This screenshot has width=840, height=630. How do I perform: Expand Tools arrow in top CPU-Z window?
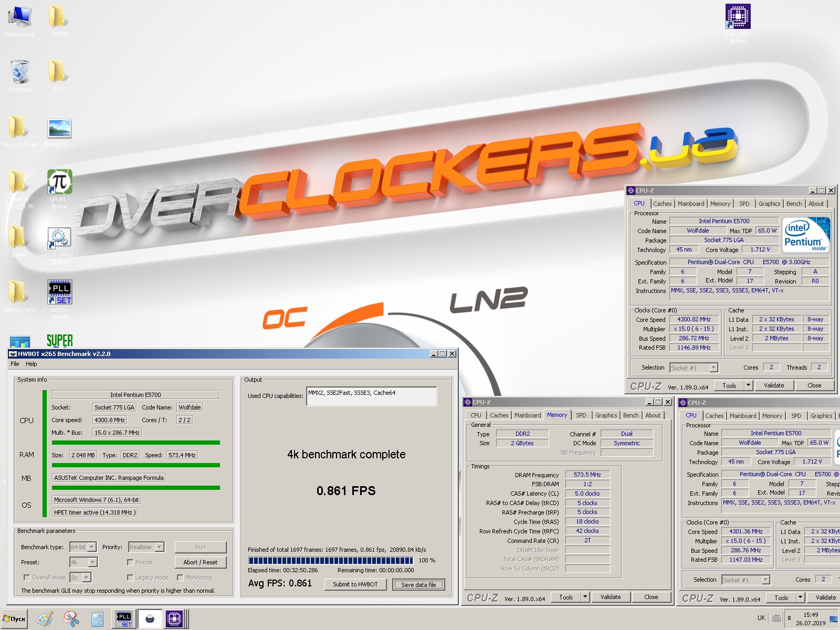[748, 385]
